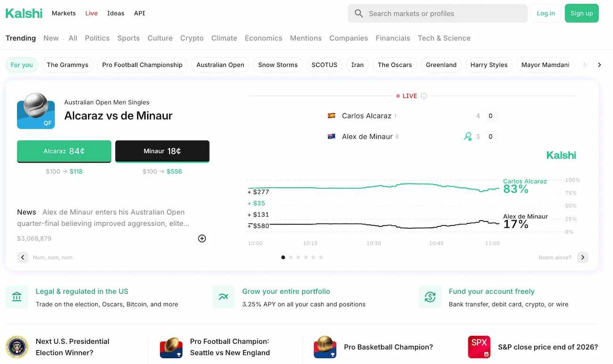This screenshot has width=613, height=364.
Task: Click the Kalshi logo in header
Action: pyautogui.click(x=24, y=13)
